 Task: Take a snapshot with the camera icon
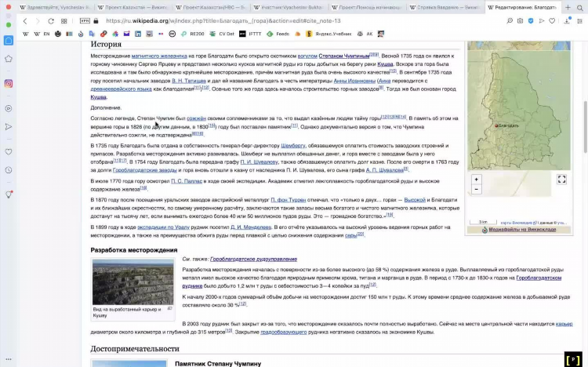tap(520, 21)
